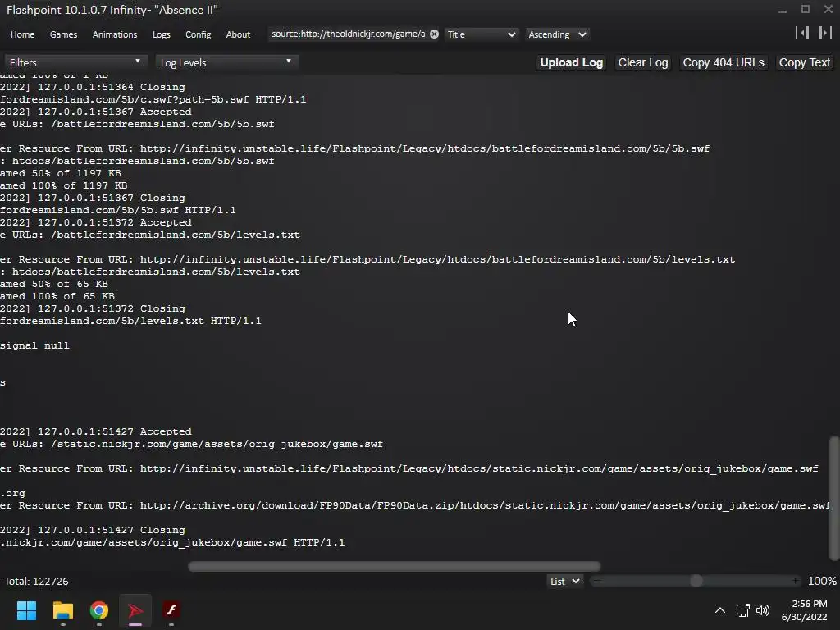Click '127.0.0.1:51427 Accepted' log line
Viewport: 840px width, 630px height.
pos(96,431)
